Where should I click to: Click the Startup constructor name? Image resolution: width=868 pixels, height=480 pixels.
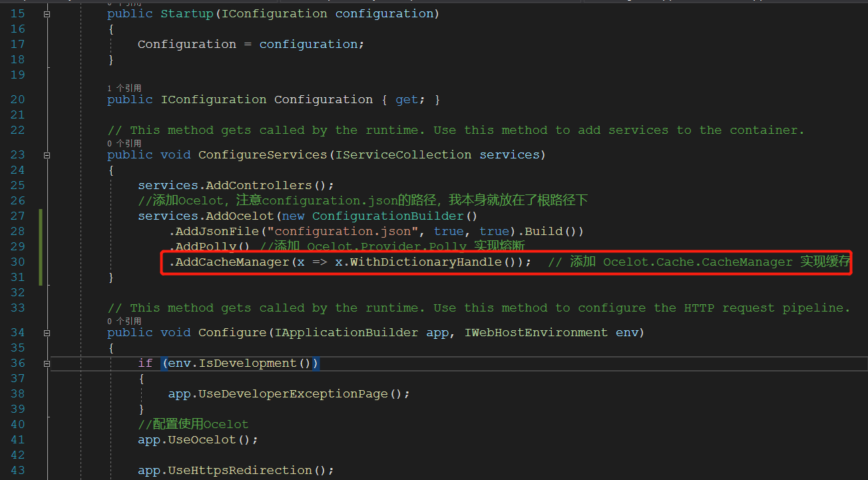187,13
